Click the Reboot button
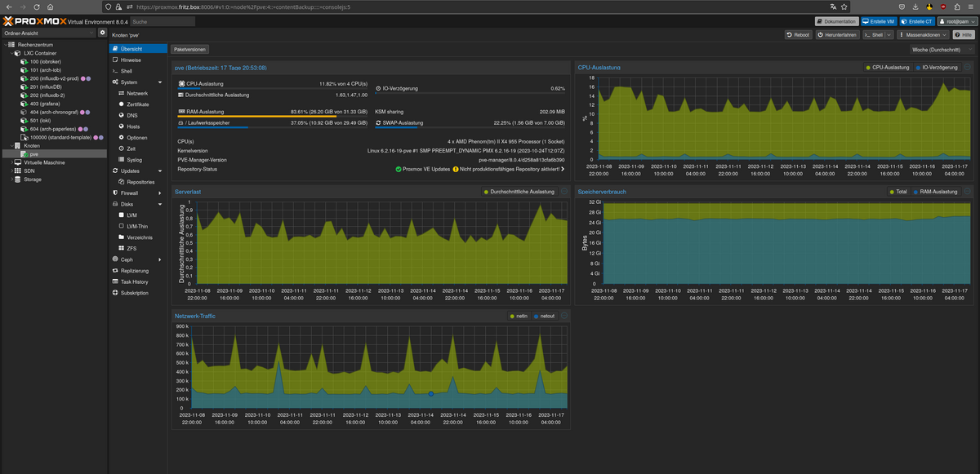 (799, 35)
